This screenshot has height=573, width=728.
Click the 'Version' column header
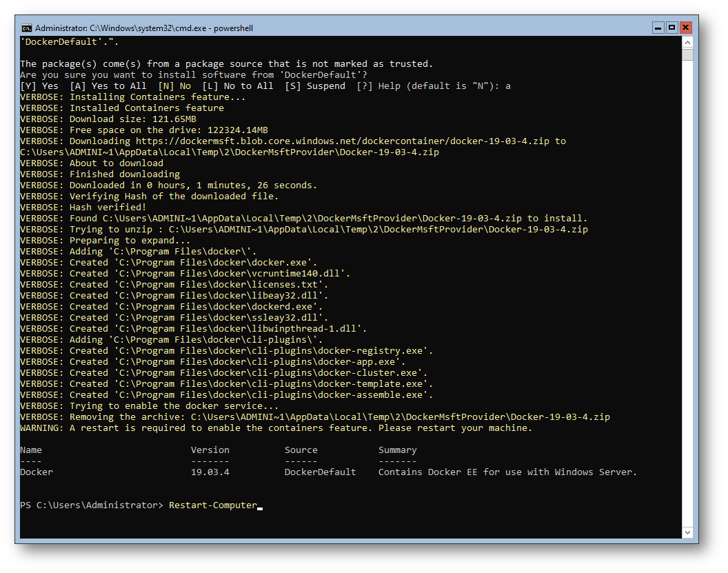point(210,450)
